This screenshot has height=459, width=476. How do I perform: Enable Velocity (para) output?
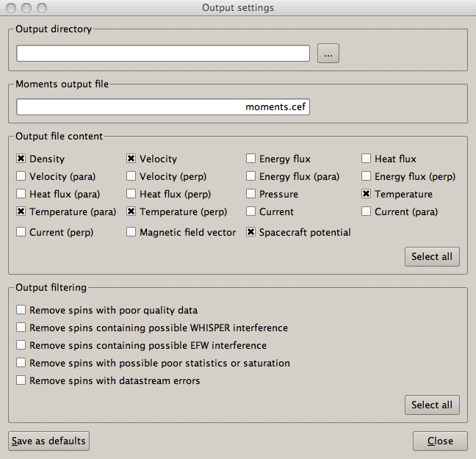(x=21, y=176)
